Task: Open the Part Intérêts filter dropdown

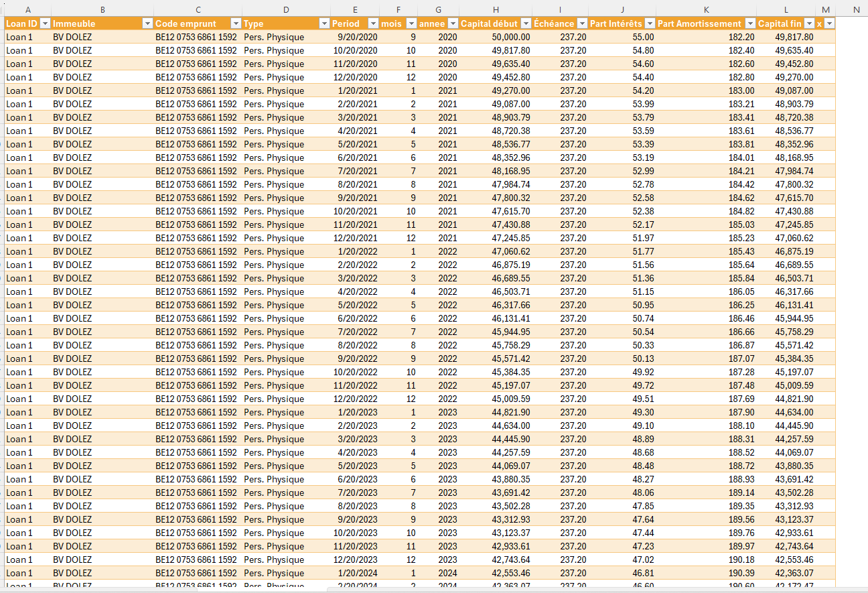Action: pos(649,23)
